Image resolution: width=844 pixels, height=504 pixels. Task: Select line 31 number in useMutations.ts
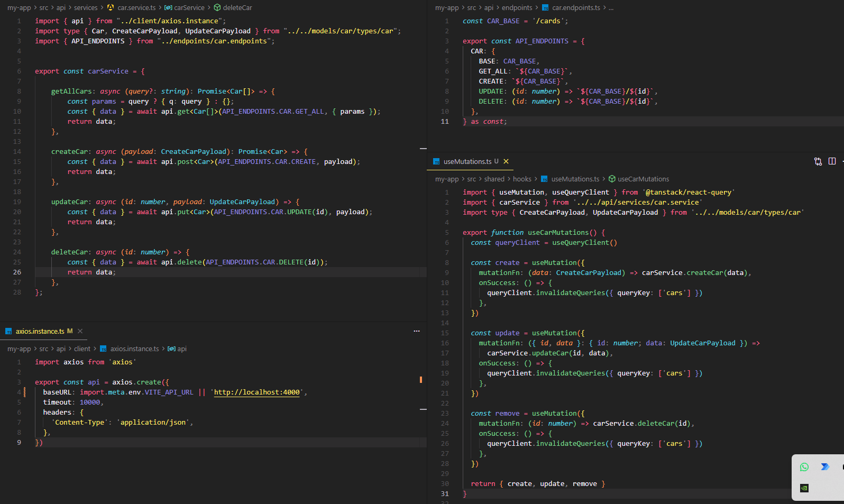(x=445, y=493)
